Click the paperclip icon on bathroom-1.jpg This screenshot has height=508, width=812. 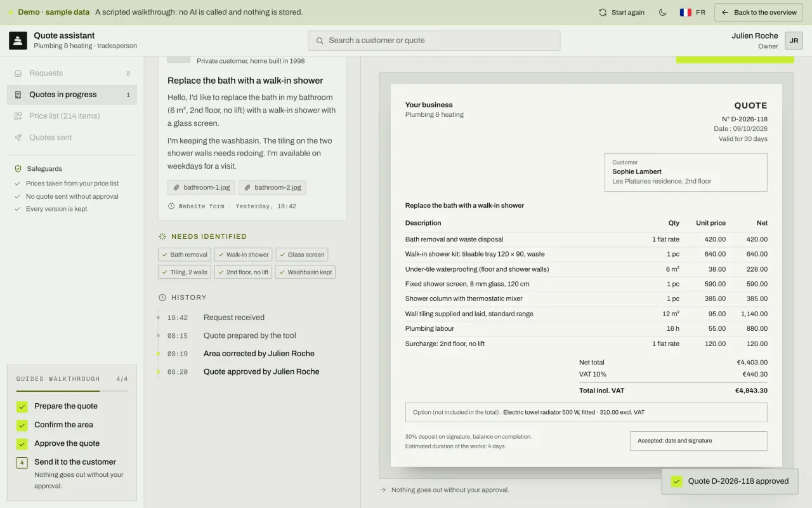(x=177, y=187)
